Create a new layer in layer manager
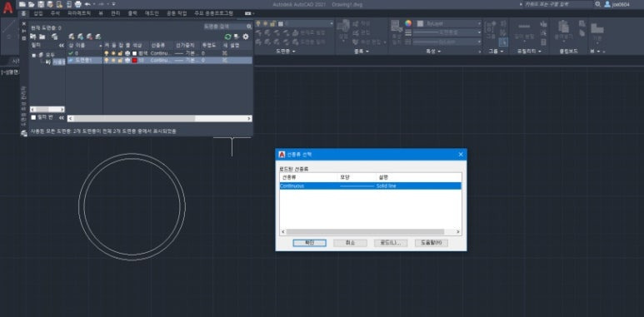This screenshot has height=317, width=644. (72, 37)
